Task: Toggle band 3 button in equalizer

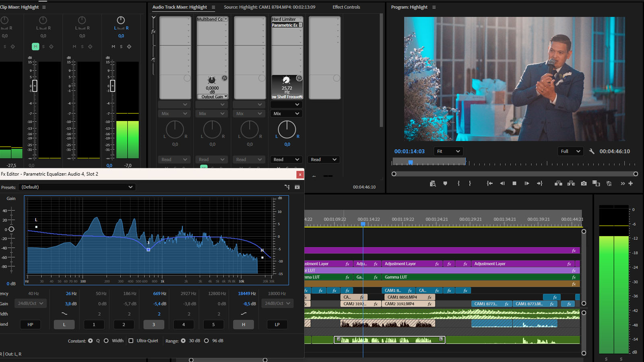Action: pyautogui.click(x=154, y=325)
